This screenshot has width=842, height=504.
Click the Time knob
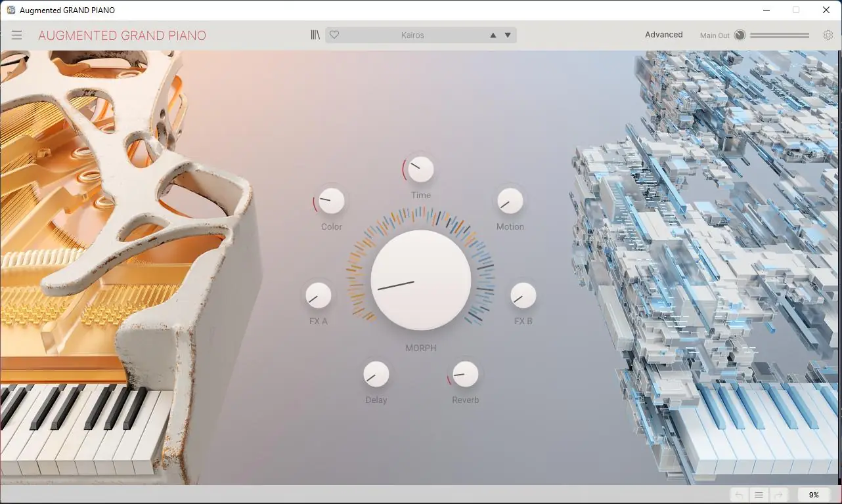[x=421, y=169]
